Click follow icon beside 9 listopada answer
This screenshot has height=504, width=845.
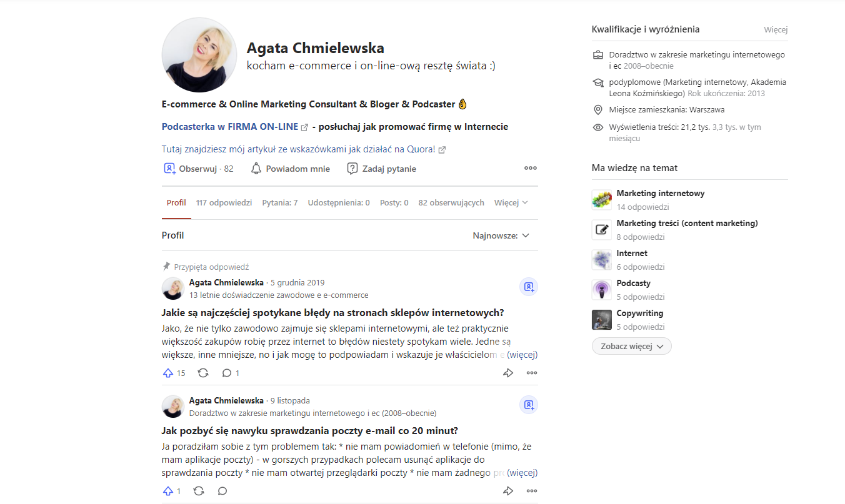(529, 405)
